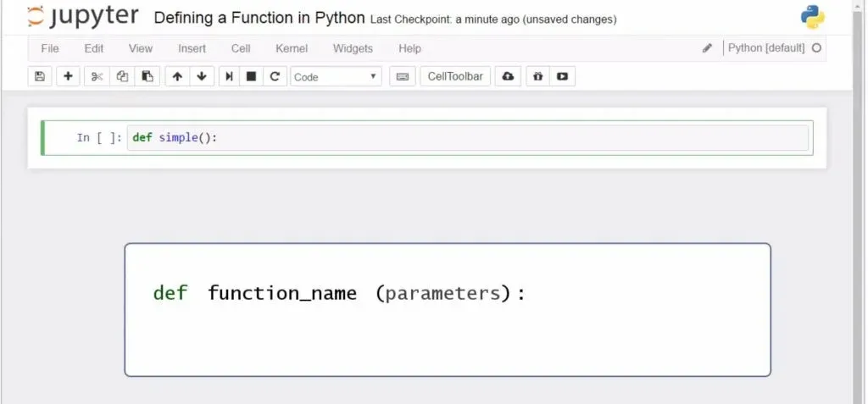Screen dimensions: 868x404
Task: Paste cell below using the paste icon
Action: tap(147, 76)
